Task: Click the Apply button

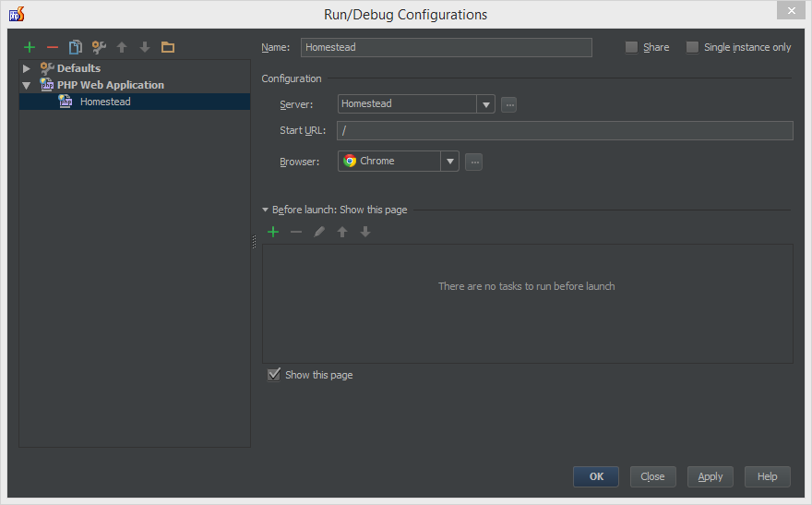Action: (x=710, y=476)
